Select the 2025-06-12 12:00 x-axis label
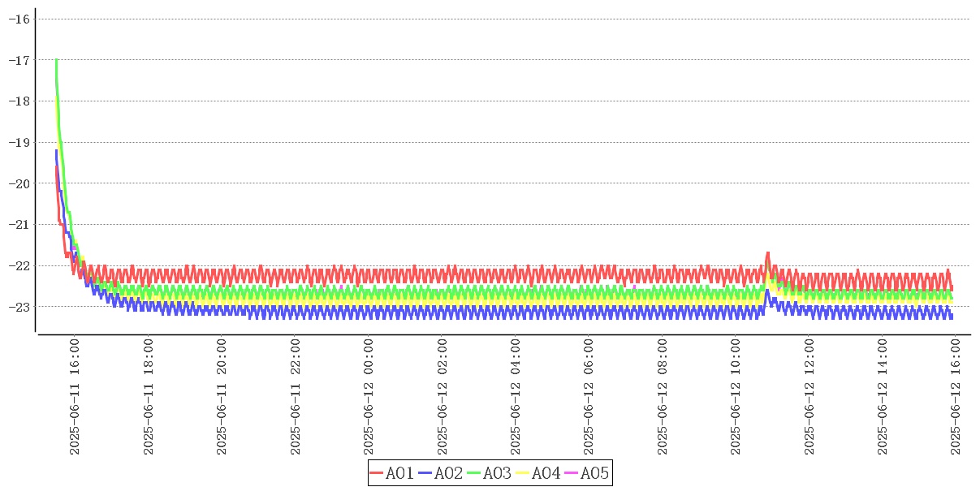The image size is (980, 487). (809, 397)
